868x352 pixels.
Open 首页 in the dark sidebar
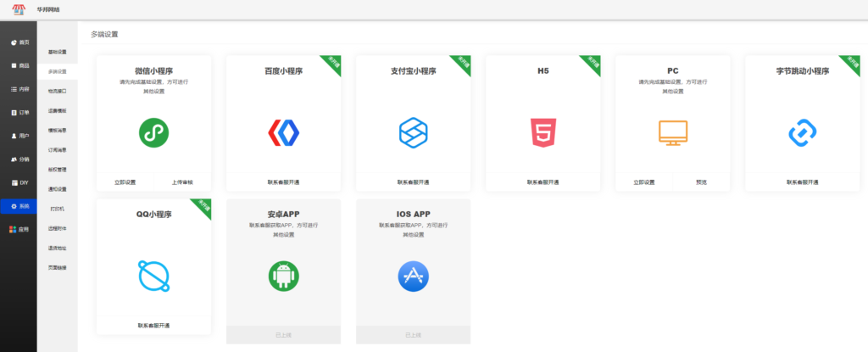pos(19,42)
